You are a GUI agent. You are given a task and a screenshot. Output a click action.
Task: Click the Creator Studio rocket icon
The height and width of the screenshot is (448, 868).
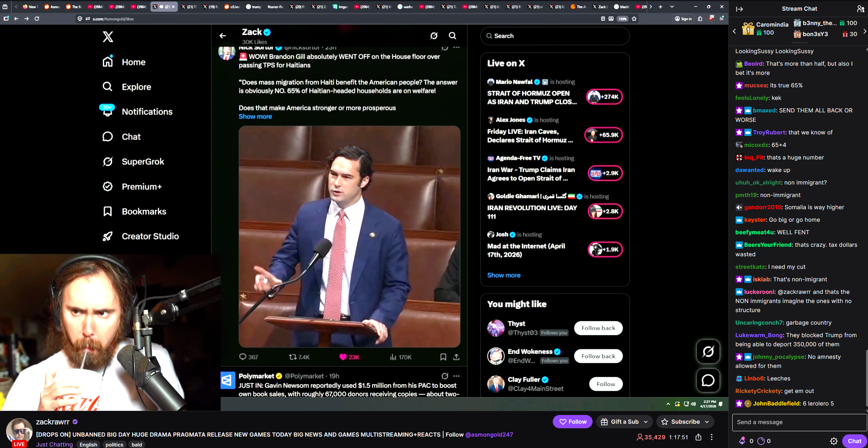point(108,237)
